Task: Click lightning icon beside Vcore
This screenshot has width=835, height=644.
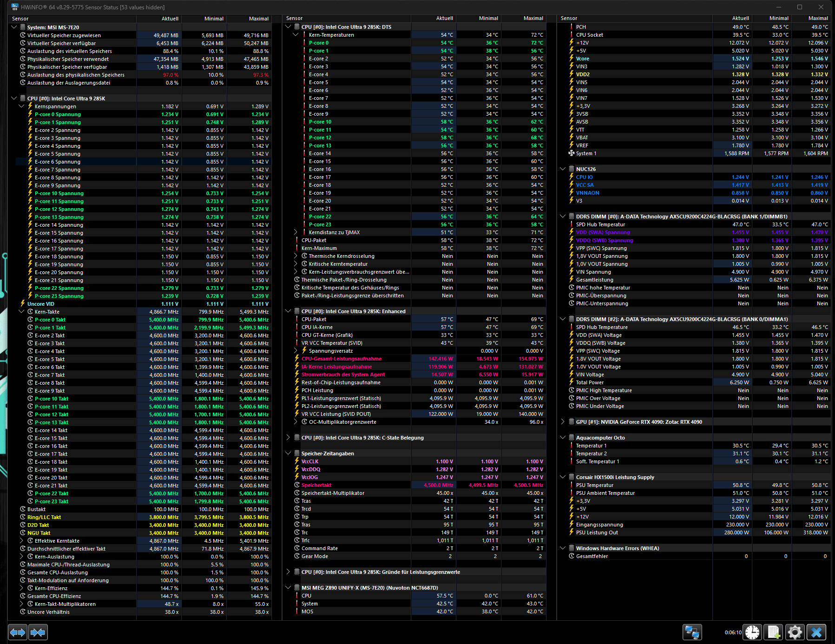Action: click(x=572, y=59)
